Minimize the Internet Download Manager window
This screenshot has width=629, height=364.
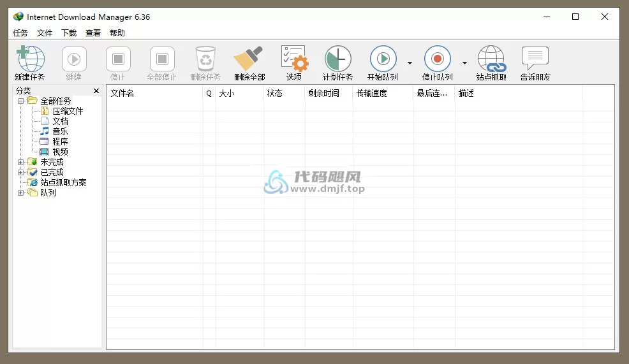547,17
